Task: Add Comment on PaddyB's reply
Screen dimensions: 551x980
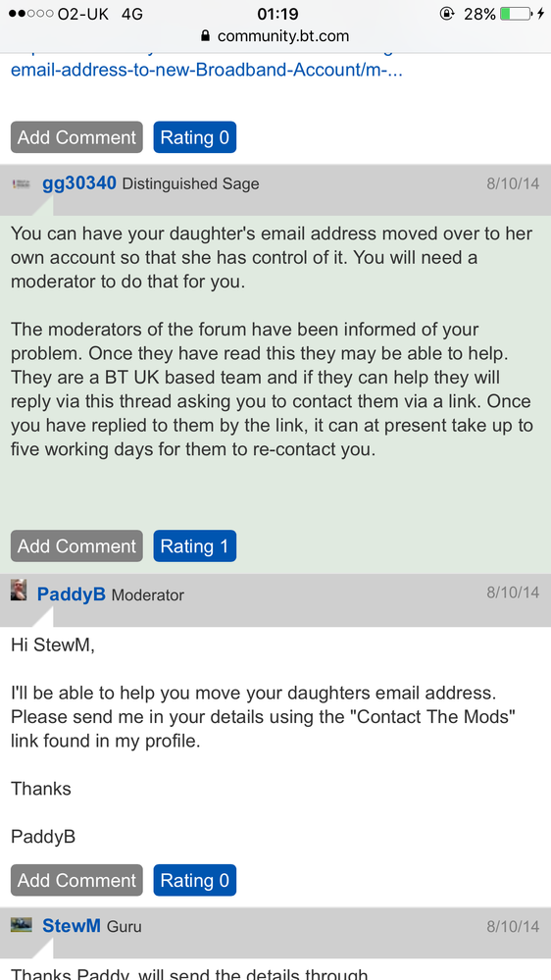Action: [x=76, y=880]
